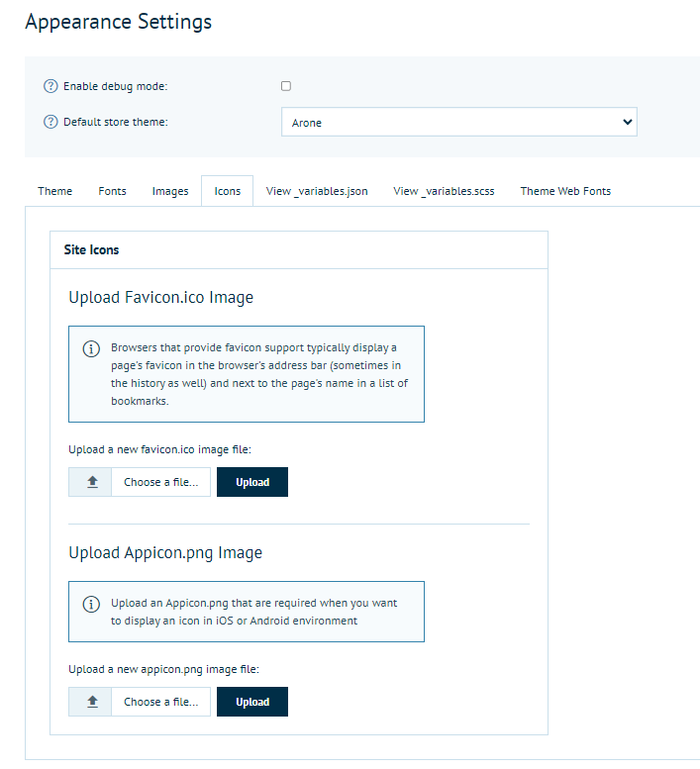Screen dimensions: 700x769
Task: Click help icon beside Enable debug mode
Action: point(51,86)
